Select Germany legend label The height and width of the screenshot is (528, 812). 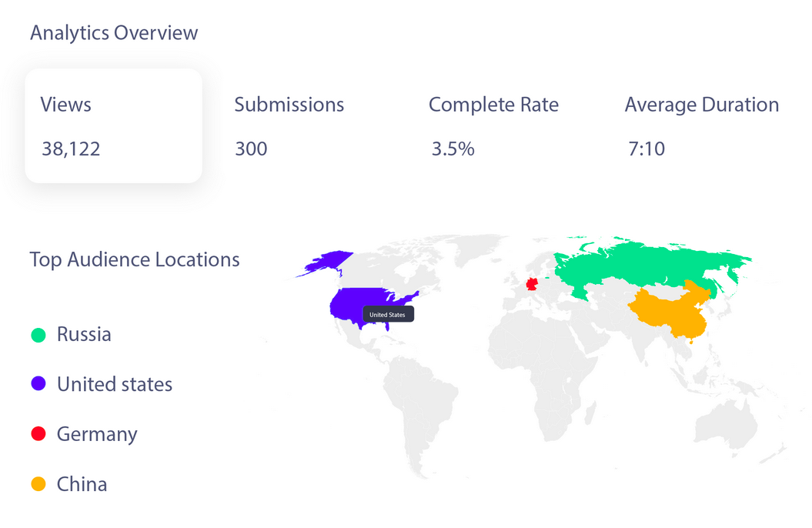(97, 434)
